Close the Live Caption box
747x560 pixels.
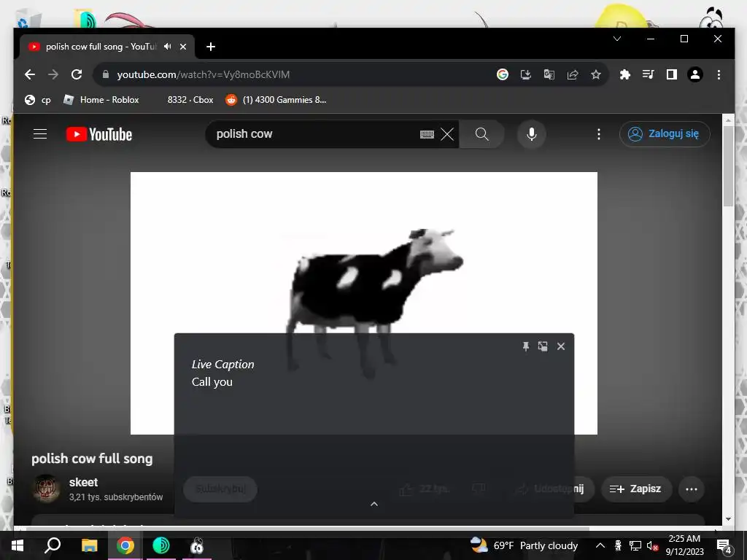[x=561, y=346]
